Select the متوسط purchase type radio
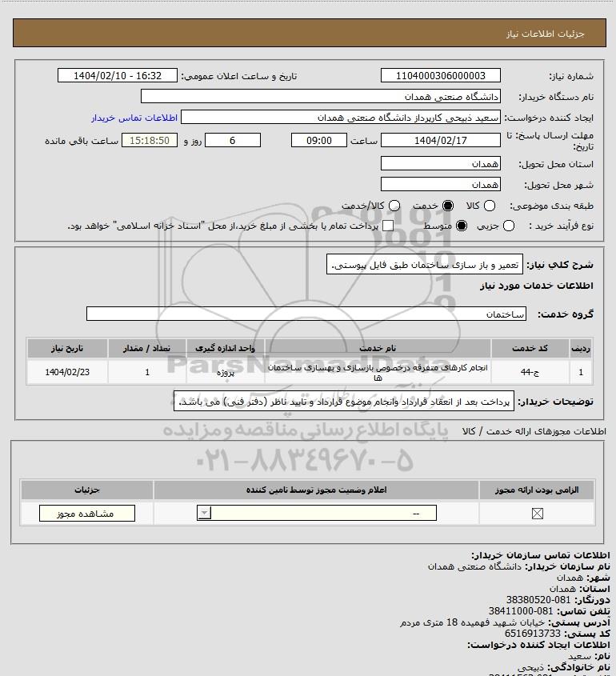This screenshot has width=616, height=676. [x=462, y=226]
